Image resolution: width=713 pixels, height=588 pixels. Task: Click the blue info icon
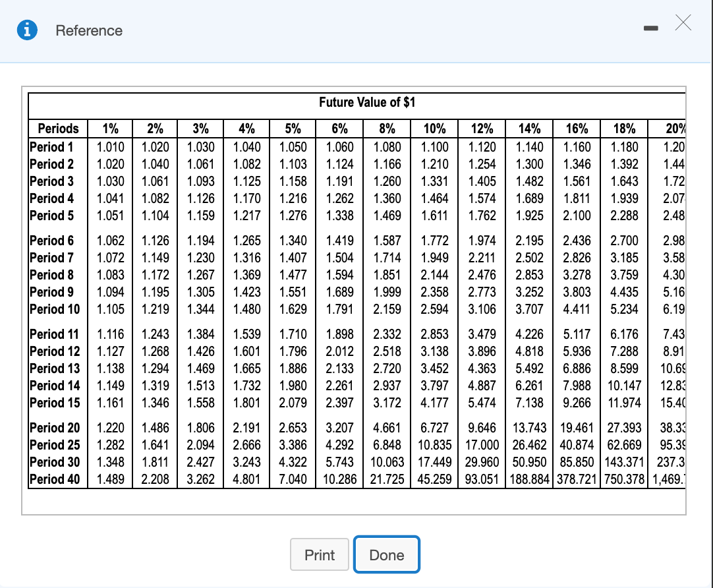(x=27, y=30)
